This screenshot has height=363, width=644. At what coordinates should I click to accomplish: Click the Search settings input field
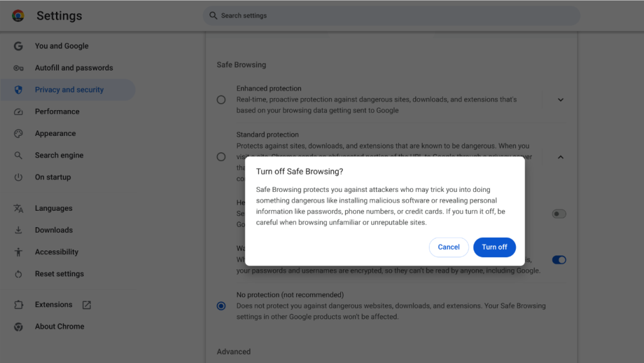click(390, 15)
